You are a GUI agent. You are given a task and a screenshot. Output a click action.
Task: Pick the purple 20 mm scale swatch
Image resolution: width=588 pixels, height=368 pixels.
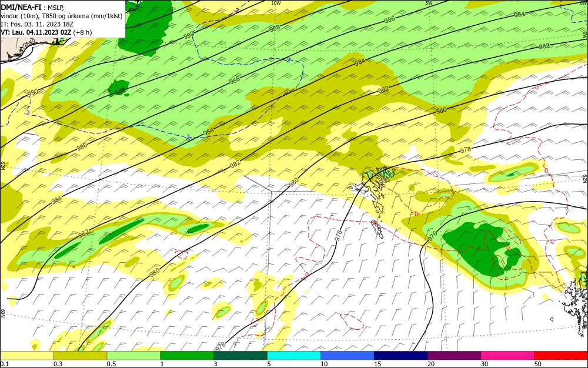pyautogui.click(x=454, y=356)
